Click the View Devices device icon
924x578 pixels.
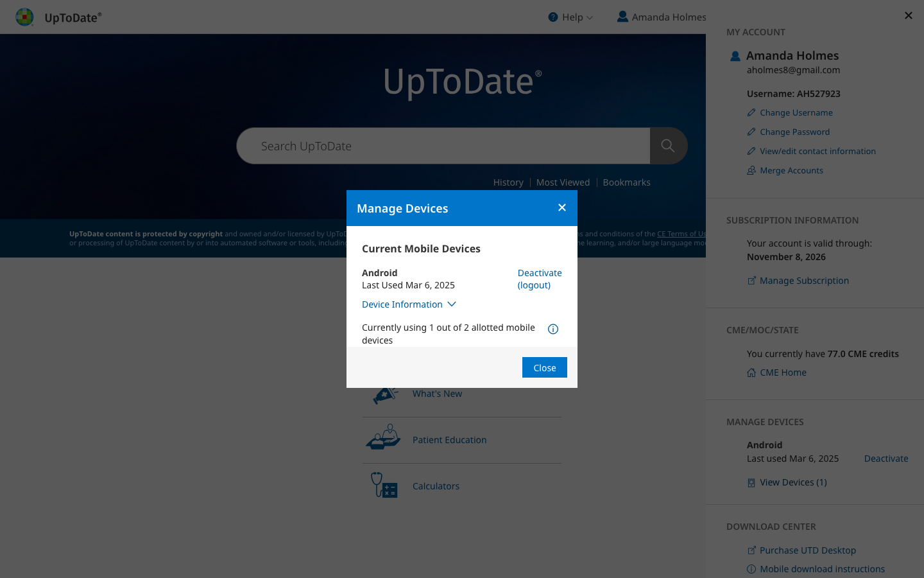[x=751, y=482]
